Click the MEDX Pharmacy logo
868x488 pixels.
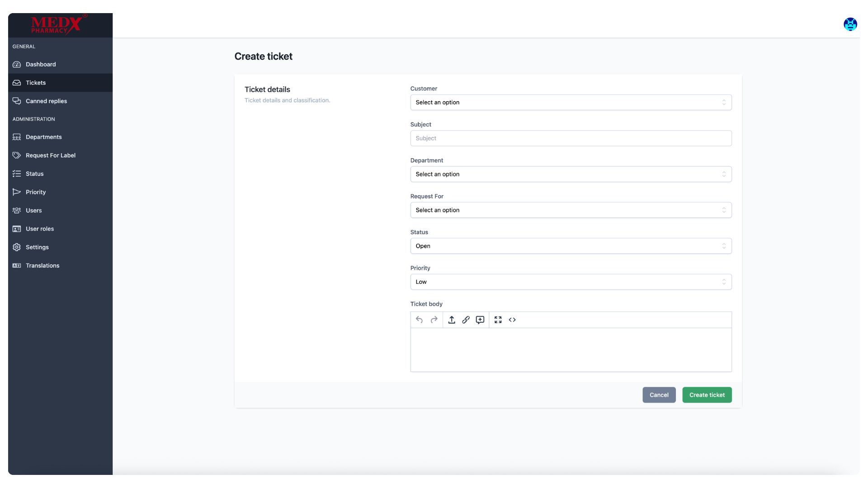59,24
